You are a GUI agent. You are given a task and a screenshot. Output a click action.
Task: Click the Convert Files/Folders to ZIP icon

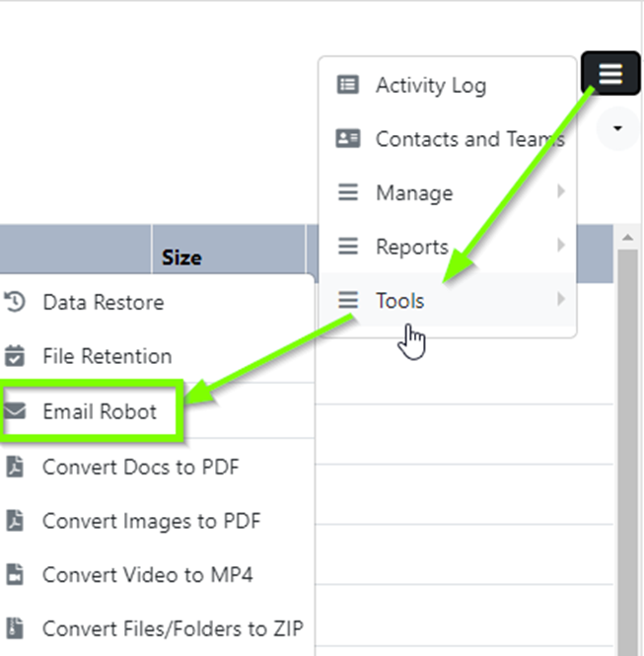point(15,628)
